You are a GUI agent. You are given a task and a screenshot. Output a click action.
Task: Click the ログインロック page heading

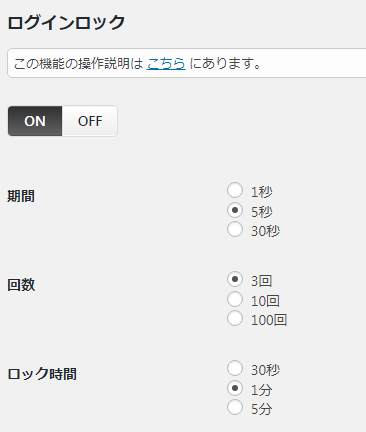point(66,23)
